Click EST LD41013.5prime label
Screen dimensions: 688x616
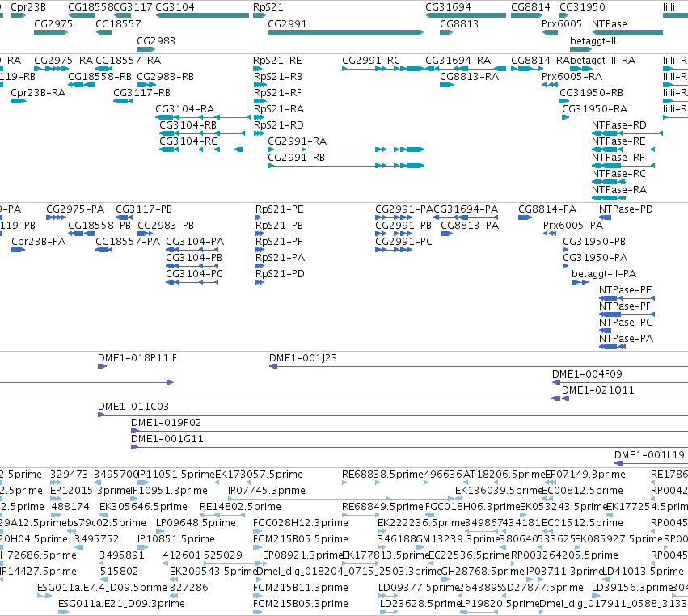click(x=643, y=572)
